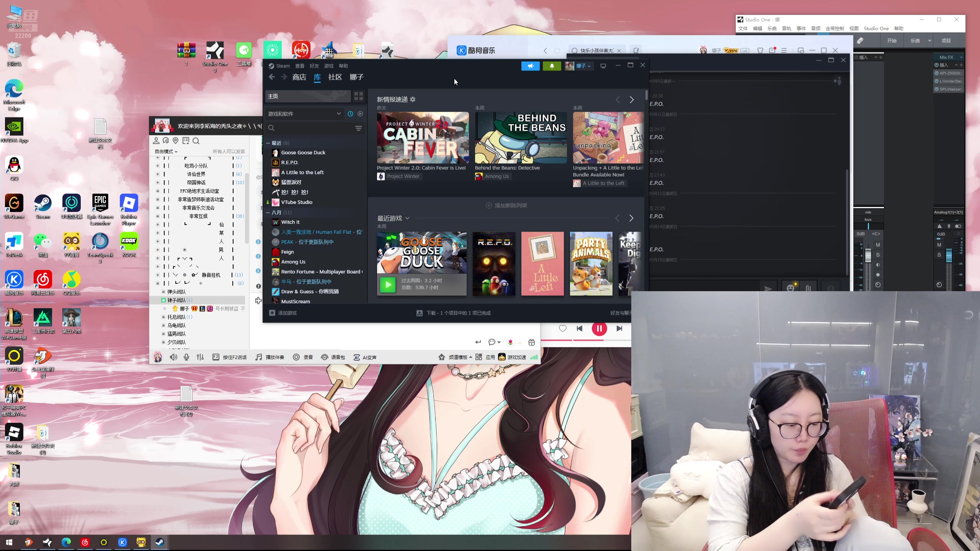980x551 pixels.
Task: Open 乐曲 dropdown arrow in Studio One toolbar
Action: pos(929,41)
